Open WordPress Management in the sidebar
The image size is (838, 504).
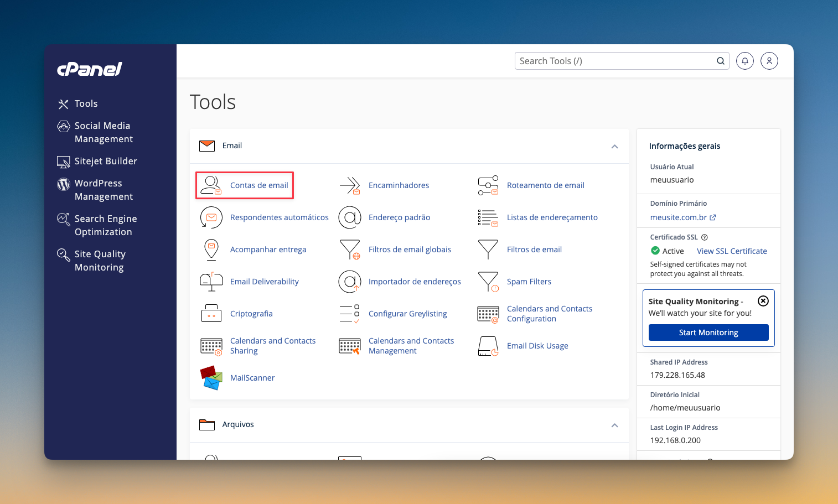[104, 190]
